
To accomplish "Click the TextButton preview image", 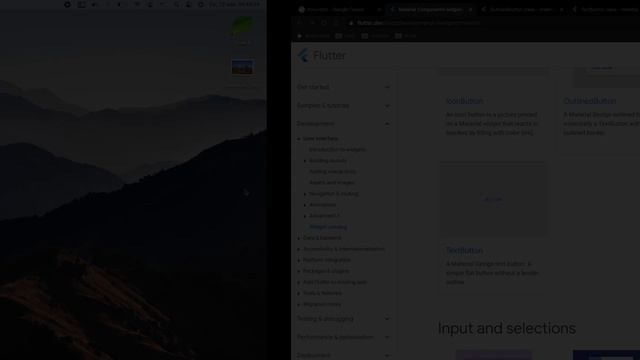I will pos(493,198).
